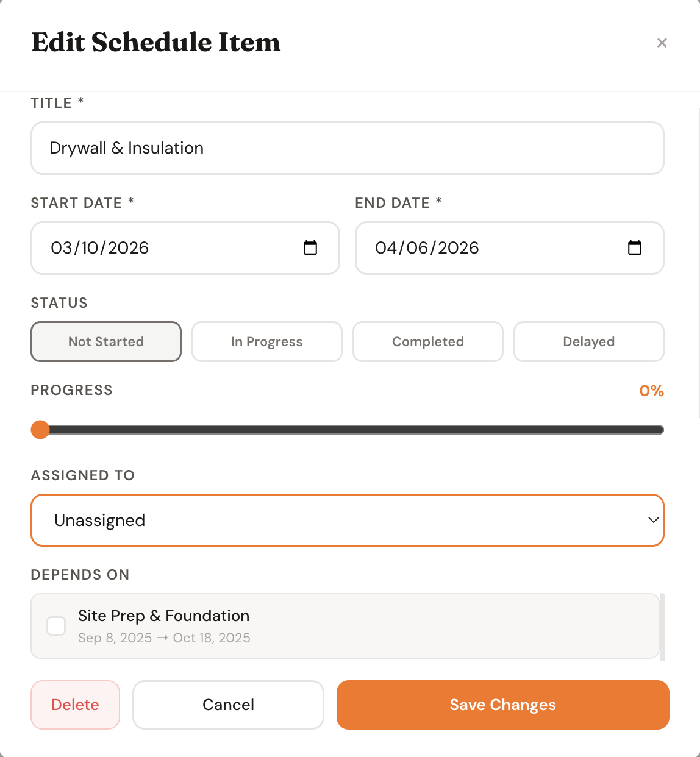Click the Save Changes button
The height and width of the screenshot is (757, 700).
pyautogui.click(x=502, y=705)
